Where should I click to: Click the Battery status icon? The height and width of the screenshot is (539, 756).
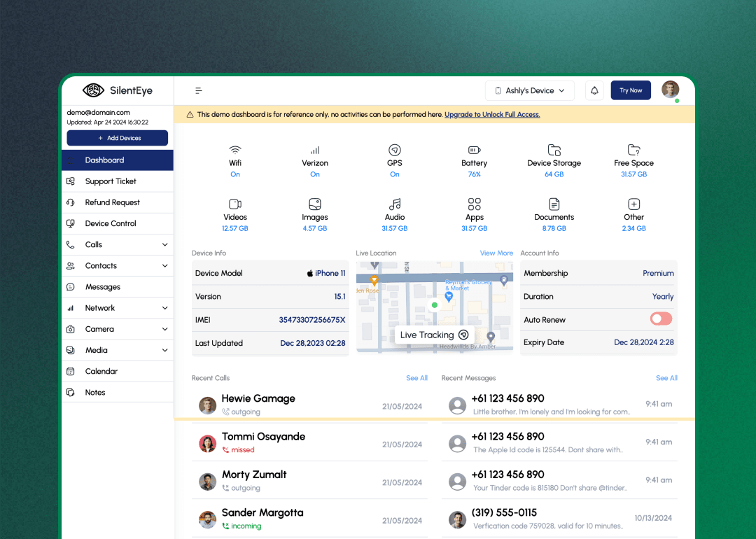(x=474, y=150)
